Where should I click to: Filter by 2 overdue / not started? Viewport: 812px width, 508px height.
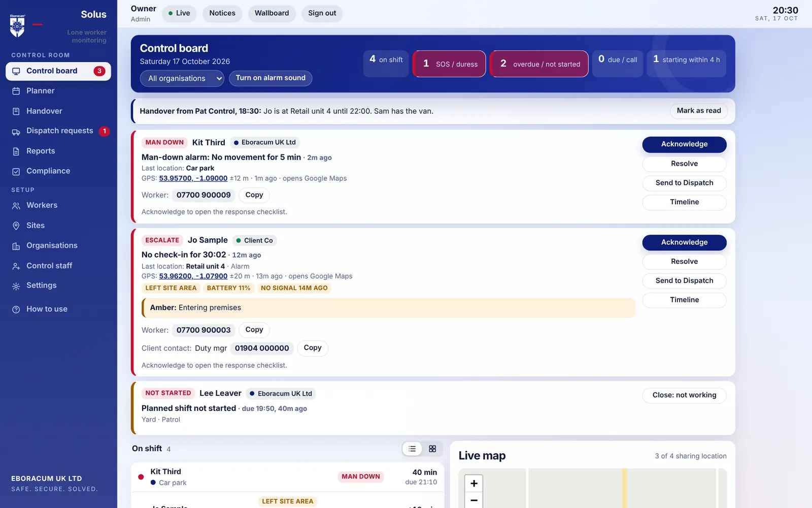click(x=539, y=63)
